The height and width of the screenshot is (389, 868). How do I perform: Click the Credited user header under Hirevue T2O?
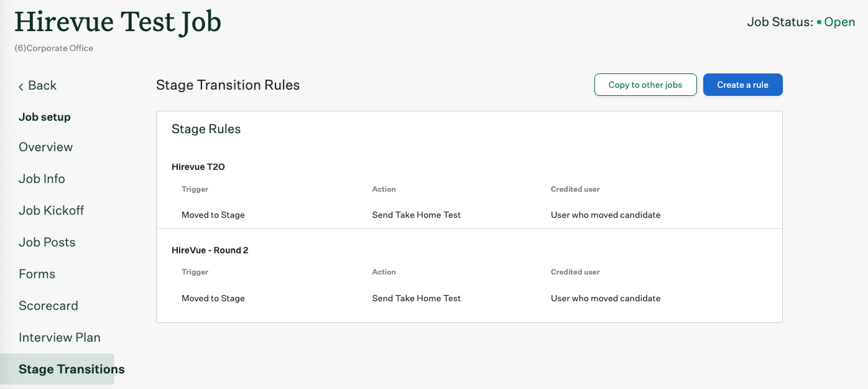(575, 189)
